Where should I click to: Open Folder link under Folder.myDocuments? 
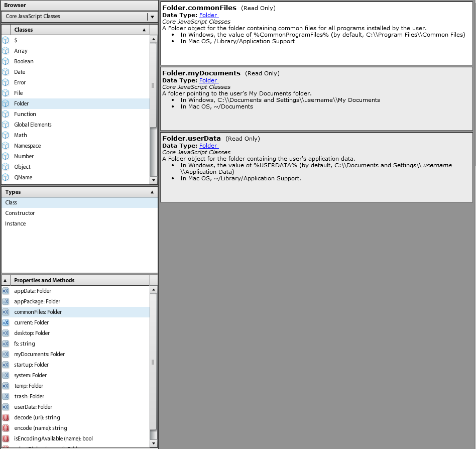208,80
